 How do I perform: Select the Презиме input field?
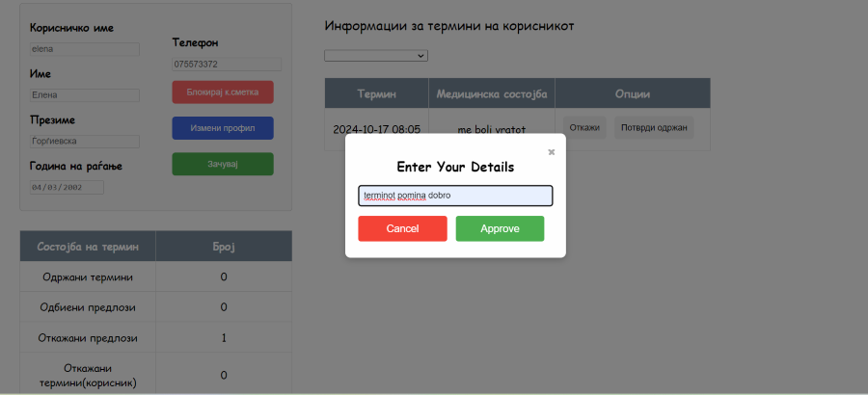pyautogui.click(x=85, y=142)
